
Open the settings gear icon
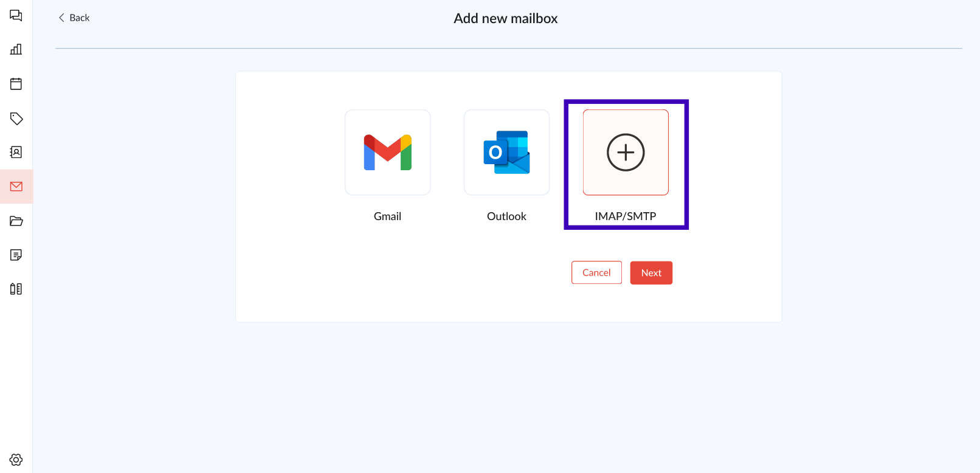coord(16,460)
